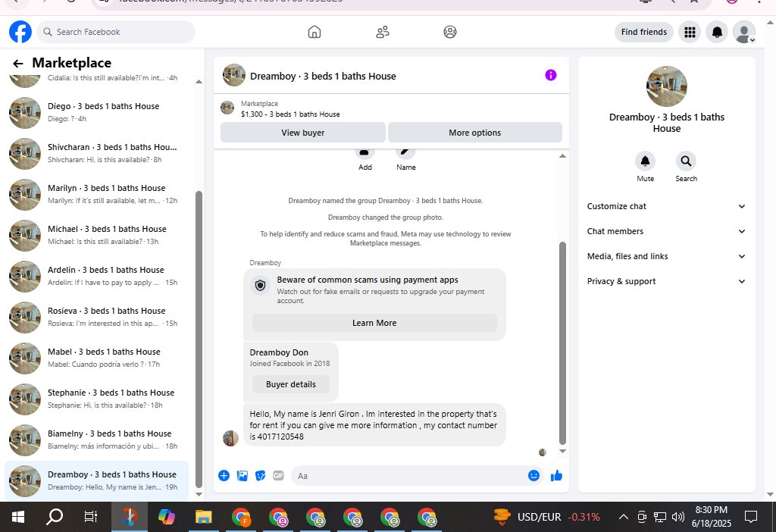776x532 pixels.
Task: Click More options button
Action: pos(474,133)
